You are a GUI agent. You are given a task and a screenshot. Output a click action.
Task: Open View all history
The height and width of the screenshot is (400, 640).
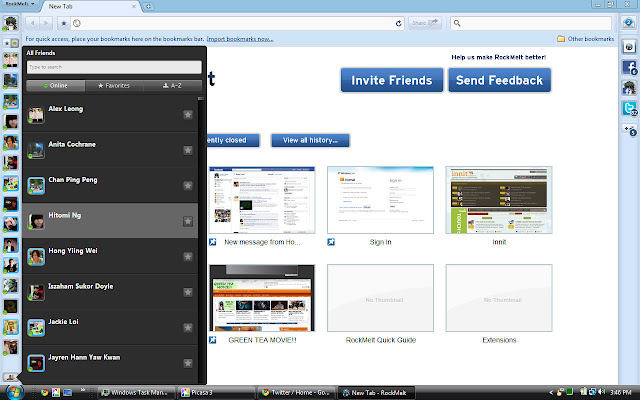click(310, 140)
